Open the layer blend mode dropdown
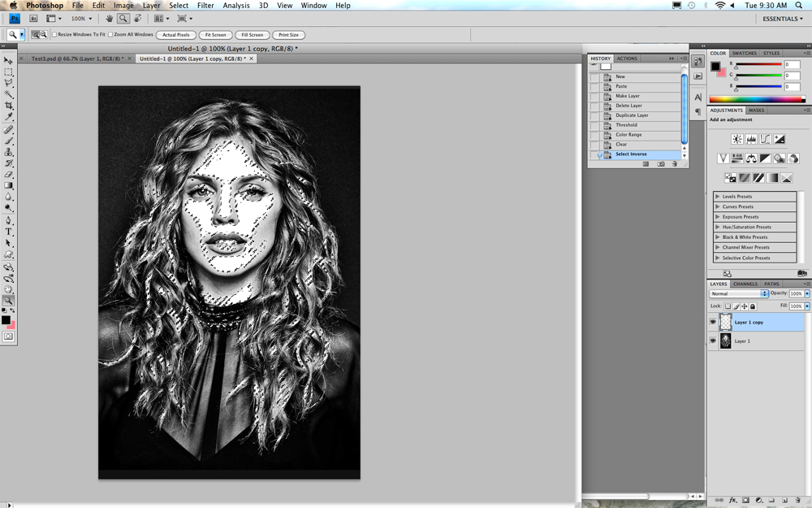This screenshot has height=508, width=812. point(738,293)
